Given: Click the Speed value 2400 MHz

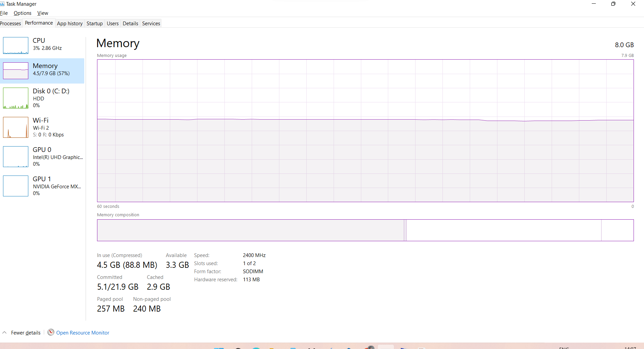Looking at the screenshot, I should pyautogui.click(x=254, y=255).
